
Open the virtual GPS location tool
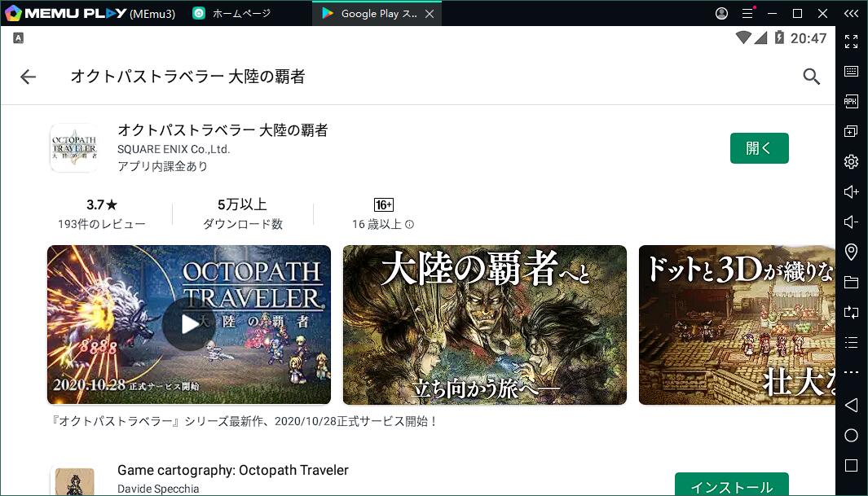pos(852,252)
